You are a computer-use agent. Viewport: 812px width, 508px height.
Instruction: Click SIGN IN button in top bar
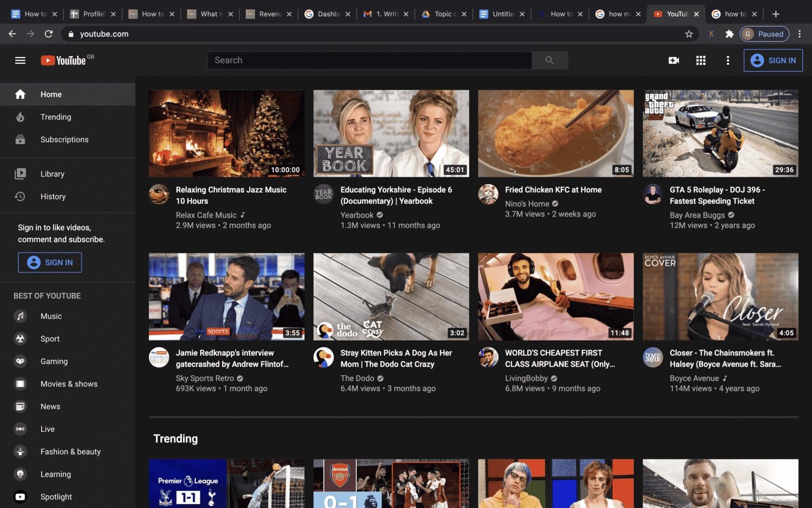[773, 60]
